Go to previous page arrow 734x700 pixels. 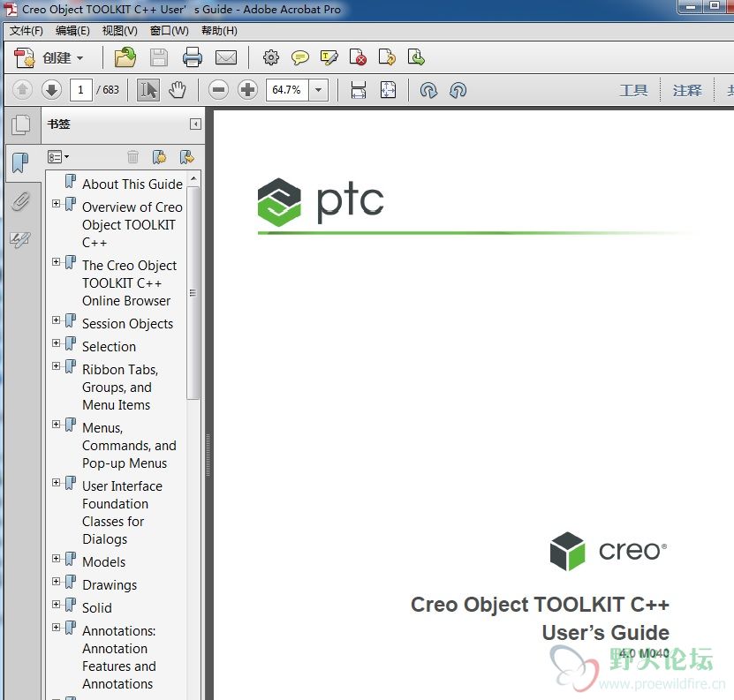(22, 89)
